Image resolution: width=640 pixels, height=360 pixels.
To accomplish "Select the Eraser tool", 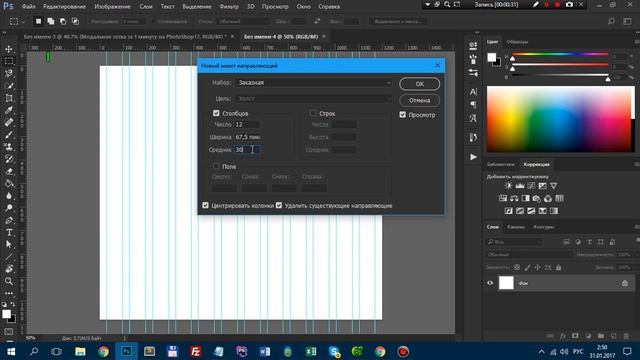I will tap(9, 171).
